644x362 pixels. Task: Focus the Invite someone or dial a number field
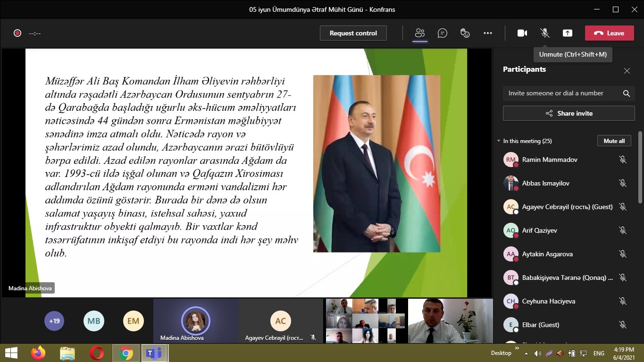point(569,93)
